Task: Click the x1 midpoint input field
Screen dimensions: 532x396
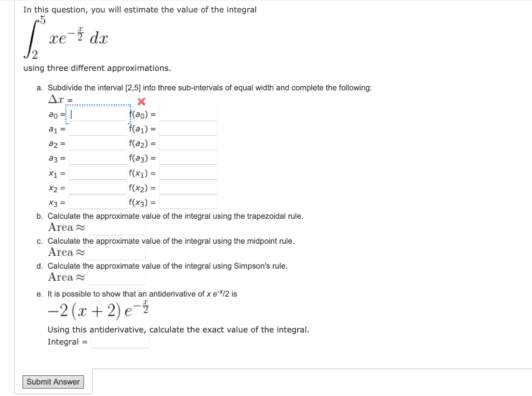Action: pyautogui.click(x=99, y=173)
